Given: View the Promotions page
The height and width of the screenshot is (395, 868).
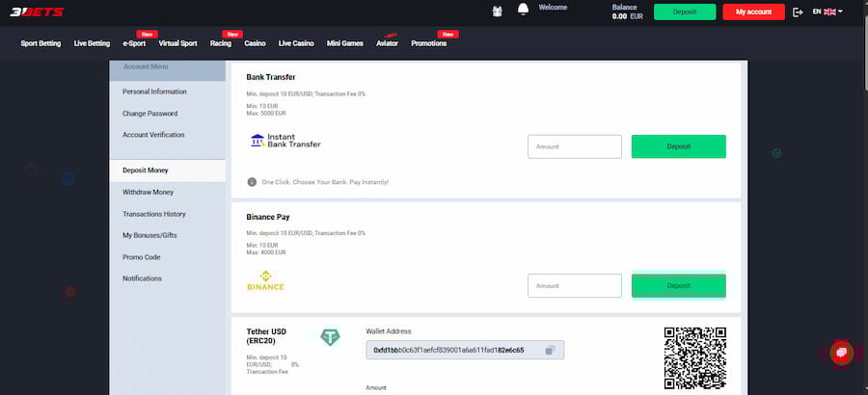Looking at the screenshot, I should pyautogui.click(x=429, y=43).
